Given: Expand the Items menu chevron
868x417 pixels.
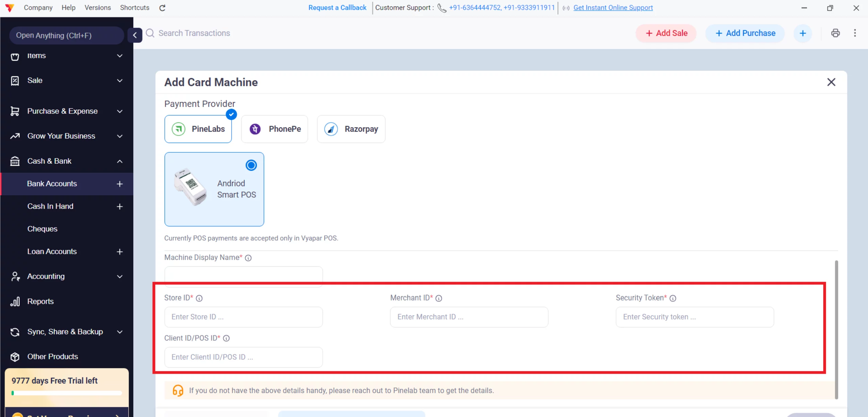Looking at the screenshot, I should (120, 56).
